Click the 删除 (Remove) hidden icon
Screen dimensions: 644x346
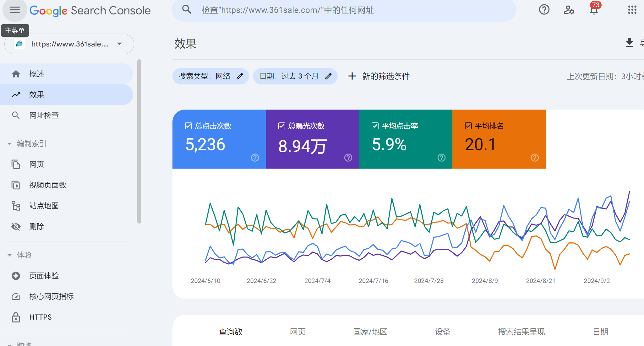tap(16, 226)
